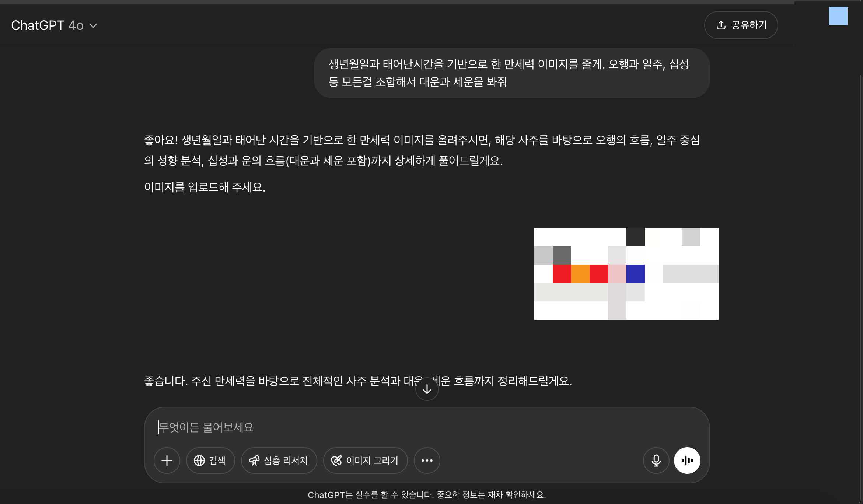Toggle the 검색 web search option
The width and height of the screenshot is (863, 504).
[210, 461]
